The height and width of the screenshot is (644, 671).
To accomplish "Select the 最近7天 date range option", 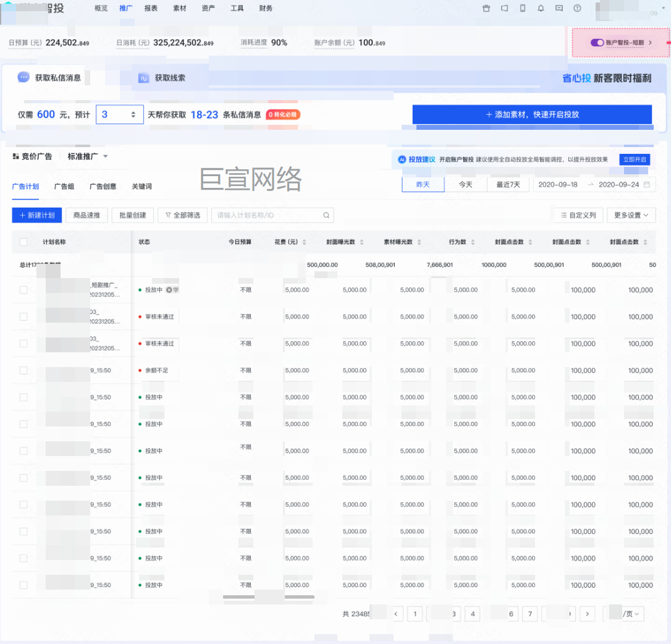I will pyautogui.click(x=508, y=185).
